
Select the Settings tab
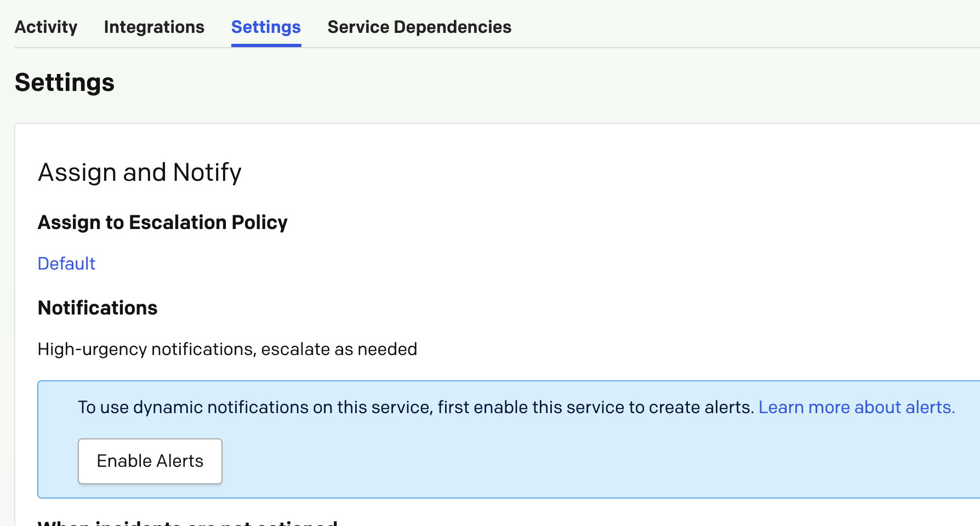[266, 27]
